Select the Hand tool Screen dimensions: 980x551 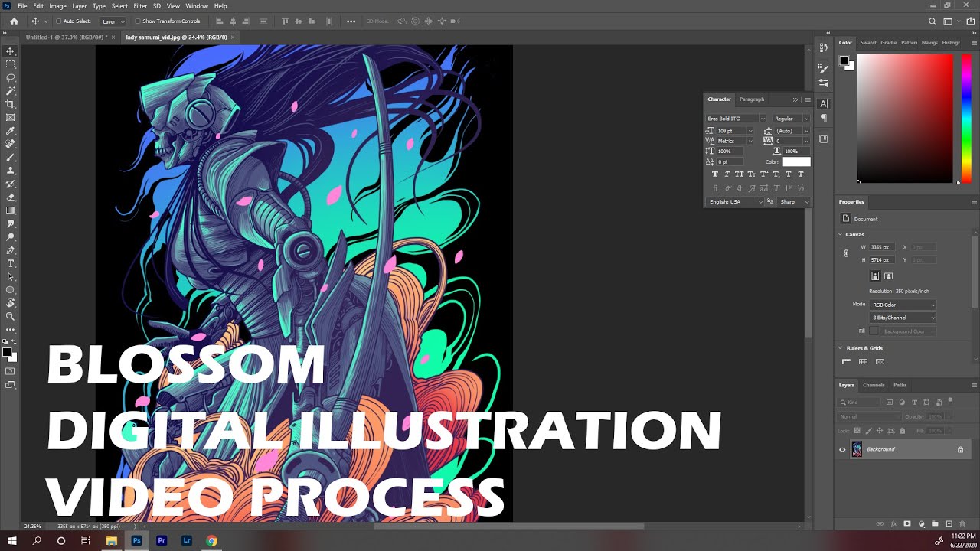click(x=10, y=303)
